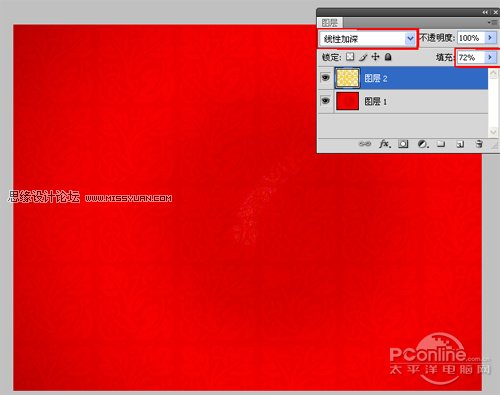Toggle lock position move icon
The height and width of the screenshot is (395, 500).
[x=375, y=57]
